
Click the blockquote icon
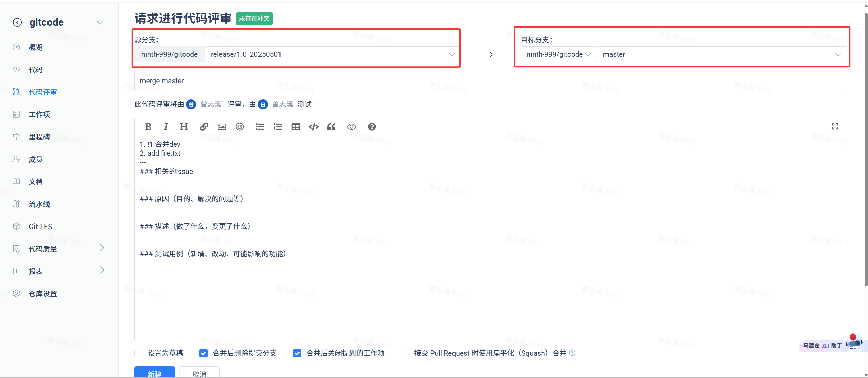click(x=331, y=127)
